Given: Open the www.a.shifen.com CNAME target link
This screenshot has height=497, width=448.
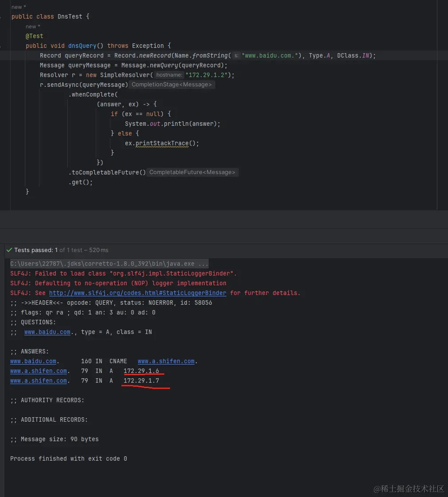Looking at the screenshot, I should pos(166,361).
